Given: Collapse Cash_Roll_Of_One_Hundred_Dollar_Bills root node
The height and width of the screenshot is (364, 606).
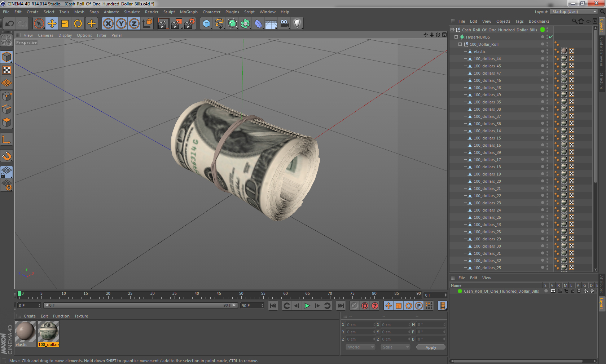Looking at the screenshot, I should coord(452,30).
